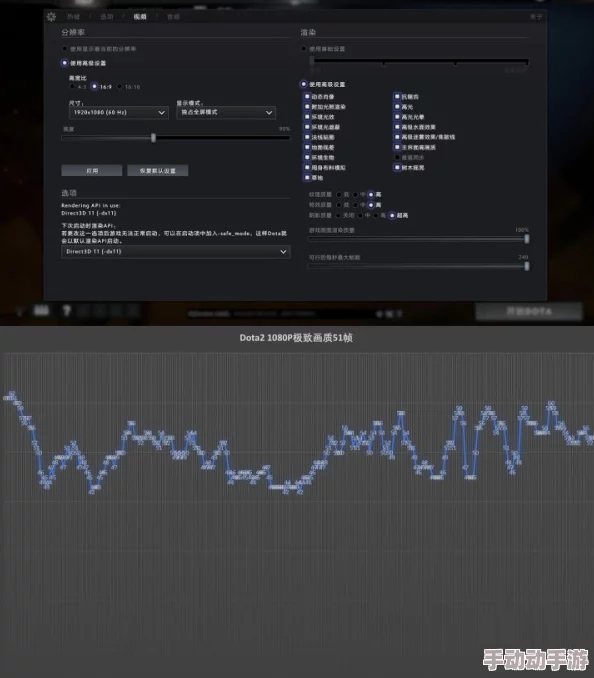The width and height of the screenshot is (594, 678).
Task: Open the 1920x1080 (60 Hz) size dropdown
Action: tap(118, 112)
